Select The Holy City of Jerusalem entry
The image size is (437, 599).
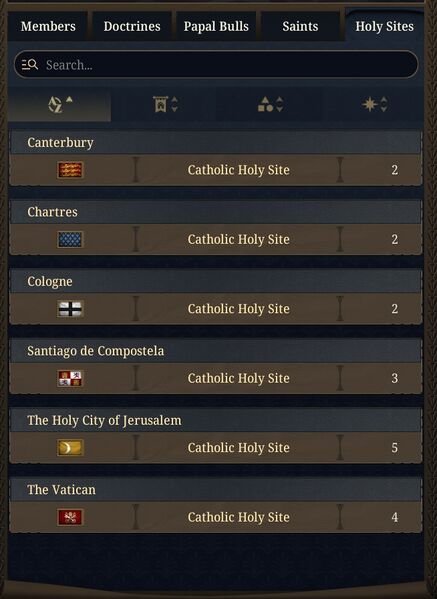coord(216,420)
